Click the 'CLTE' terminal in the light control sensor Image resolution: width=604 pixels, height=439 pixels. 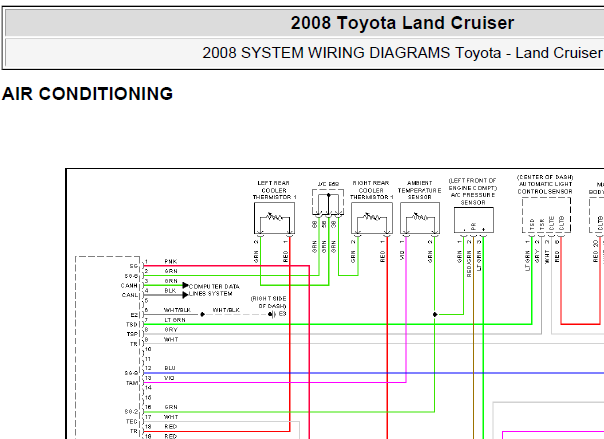click(552, 224)
